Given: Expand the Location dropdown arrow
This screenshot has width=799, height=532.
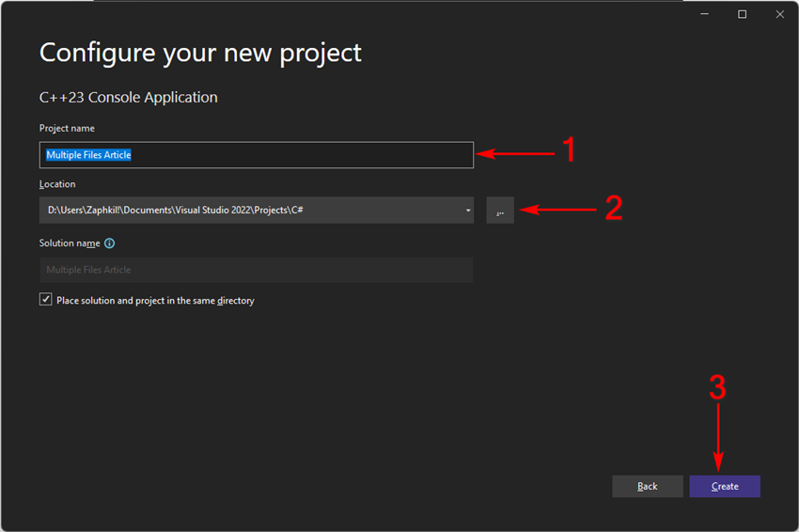Looking at the screenshot, I should 468,211.
